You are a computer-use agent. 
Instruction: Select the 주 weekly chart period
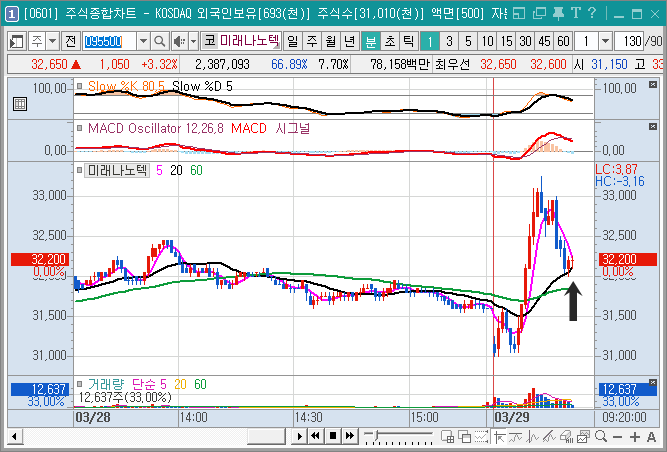[312, 41]
